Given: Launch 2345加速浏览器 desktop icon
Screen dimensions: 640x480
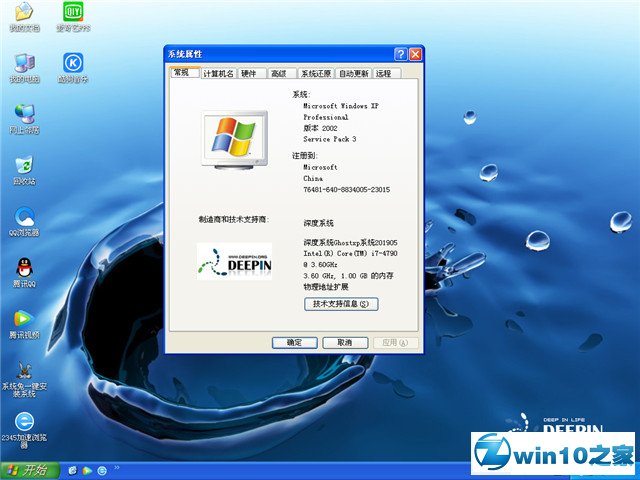Looking at the screenshot, I should 24,431.
